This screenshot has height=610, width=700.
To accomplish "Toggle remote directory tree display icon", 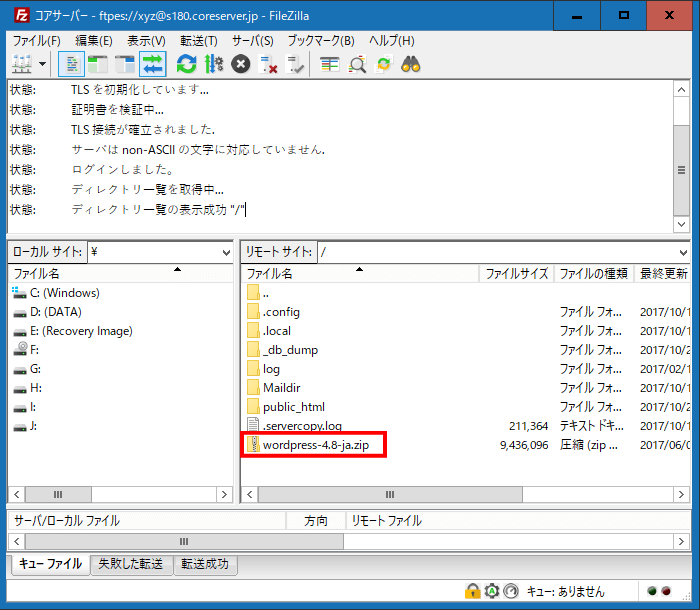I will 125,64.
